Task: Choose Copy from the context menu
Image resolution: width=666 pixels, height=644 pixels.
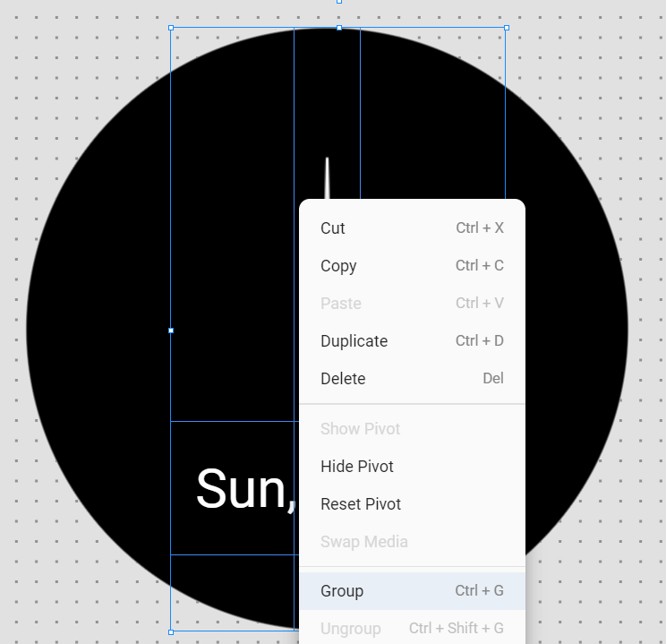Action: pyautogui.click(x=412, y=266)
